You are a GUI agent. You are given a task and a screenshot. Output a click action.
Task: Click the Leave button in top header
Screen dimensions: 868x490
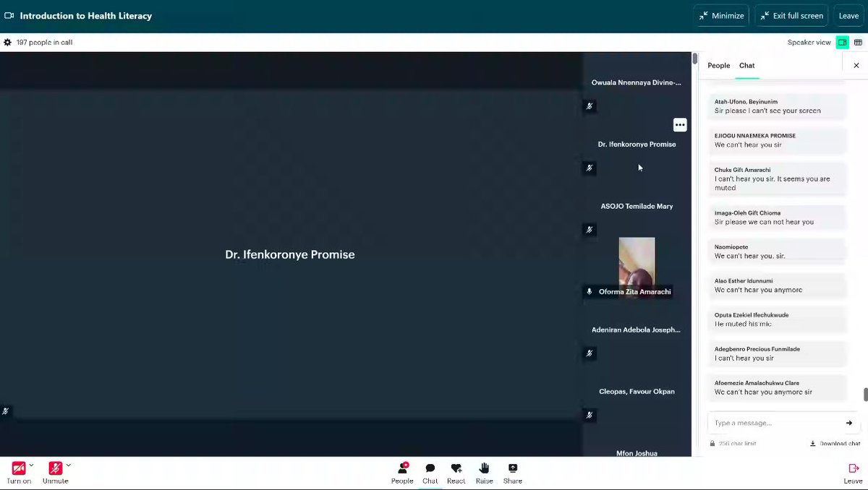(848, 15)
